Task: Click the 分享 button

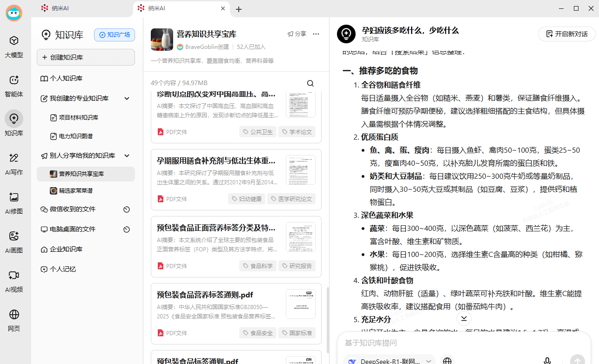Action: coord(297,34)
